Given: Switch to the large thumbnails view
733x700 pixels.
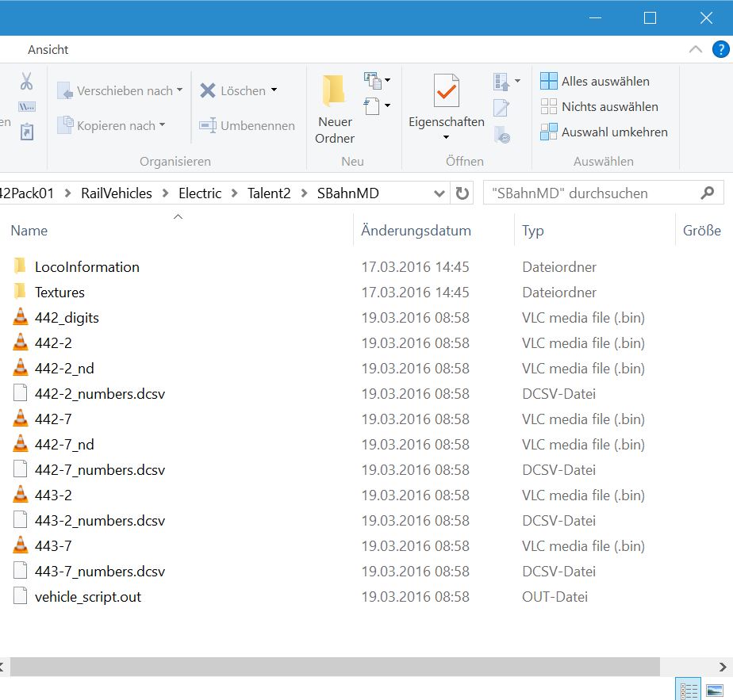Looking at the screenshot, I should pos(714,690).
